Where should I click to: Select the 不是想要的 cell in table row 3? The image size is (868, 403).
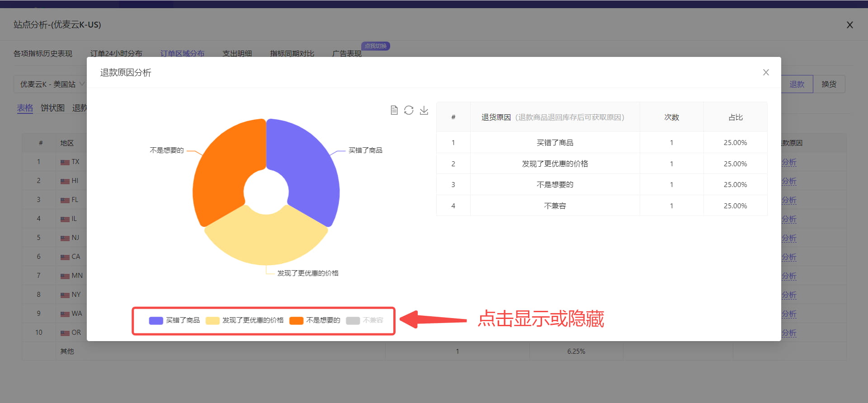[555, 184]
